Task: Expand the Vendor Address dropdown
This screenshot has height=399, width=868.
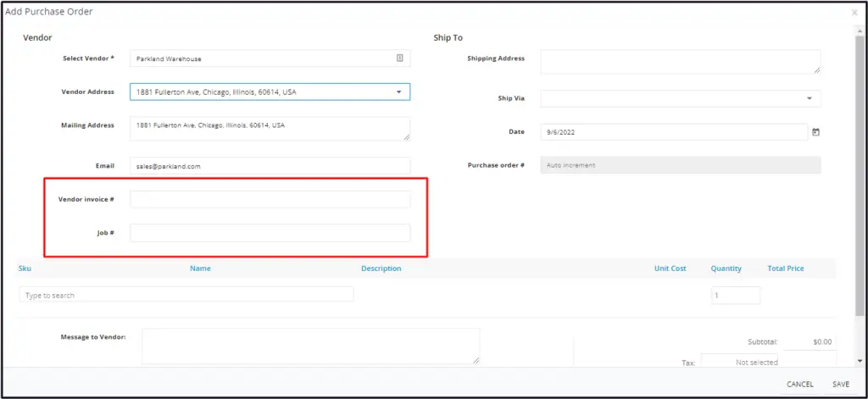Action: (398, 91)
